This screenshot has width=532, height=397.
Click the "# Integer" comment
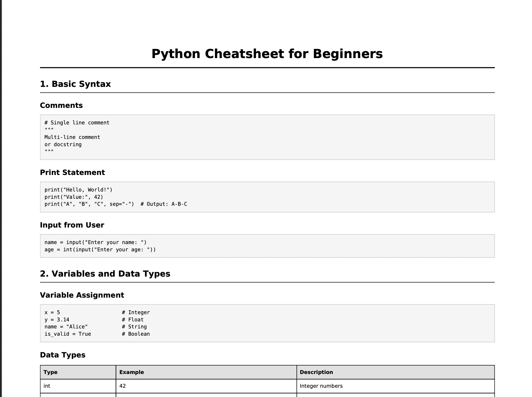[x=136, y=312]
